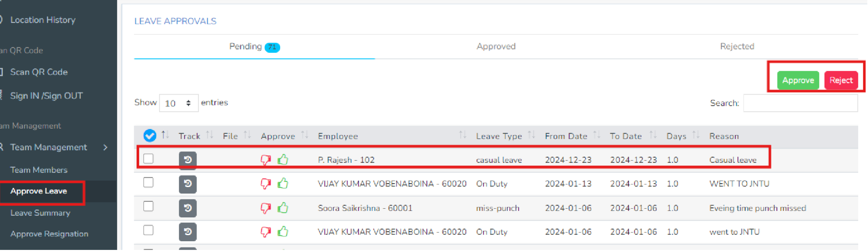Click the Reason column header
This screenshot has width=868, height=251.
click(724, 136)
